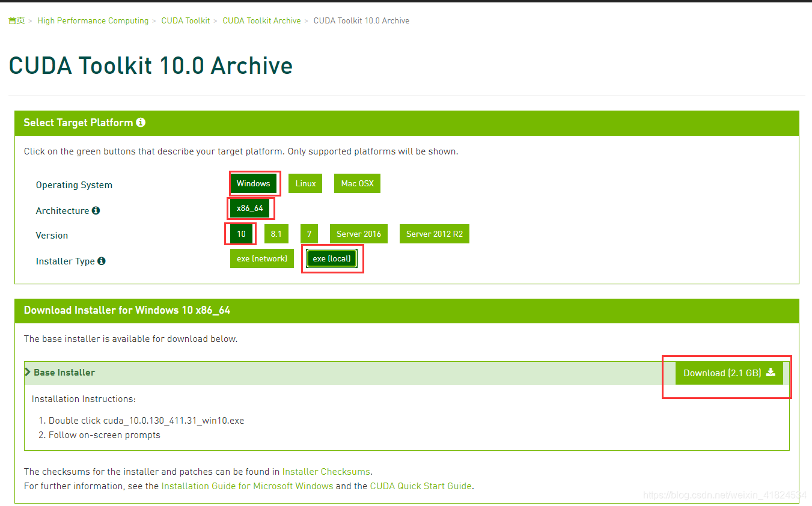
Task: Click the Download Installer for Windows 10 x86_64 header
Action: (x=127, y=310)
